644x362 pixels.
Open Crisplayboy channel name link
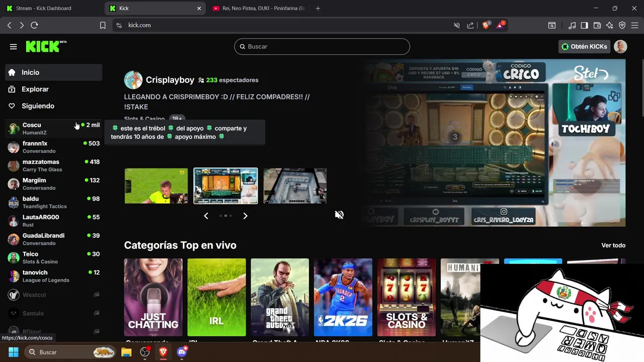pos(170,80)
